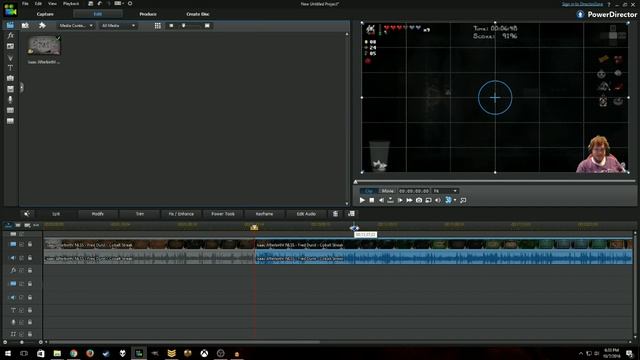Open the Fit preview zoom dropdown

point(445,191)
